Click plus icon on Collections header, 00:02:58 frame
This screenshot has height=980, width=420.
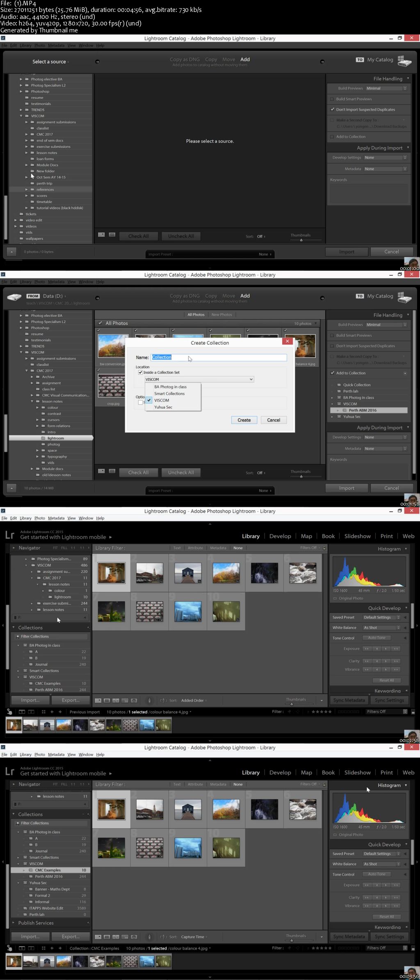tap(88, 627)
